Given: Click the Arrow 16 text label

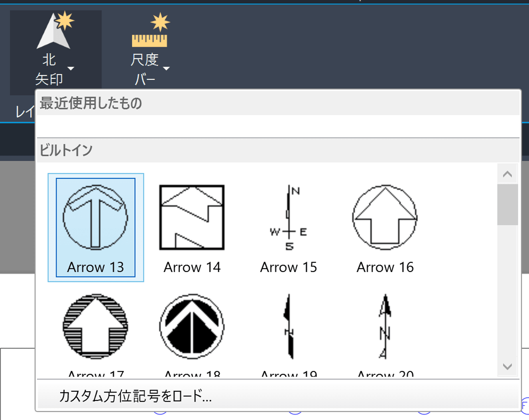Looking at the screenshot, I should pyautogui.click(x=385, y=267).
